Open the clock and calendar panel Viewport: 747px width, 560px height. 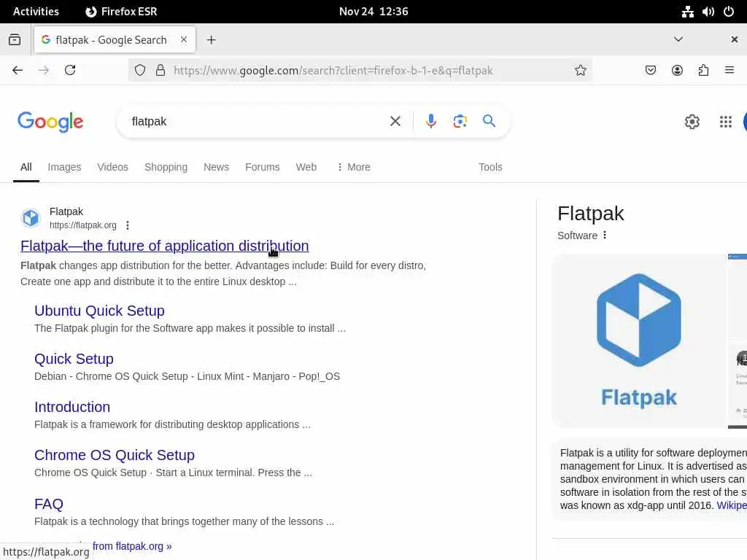coord(373,12)
